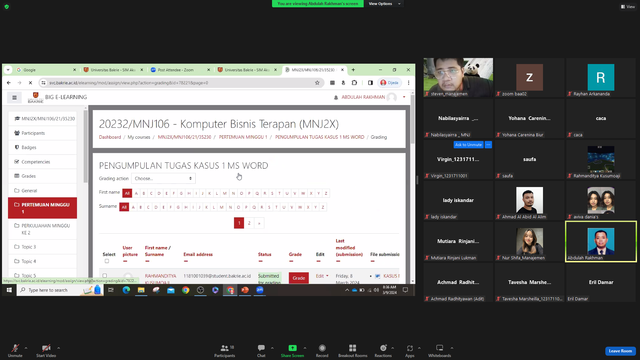Viewport: 640px width, 360px height.
Task: Open the browser side panel icon
Action: (x=370, y=82)
